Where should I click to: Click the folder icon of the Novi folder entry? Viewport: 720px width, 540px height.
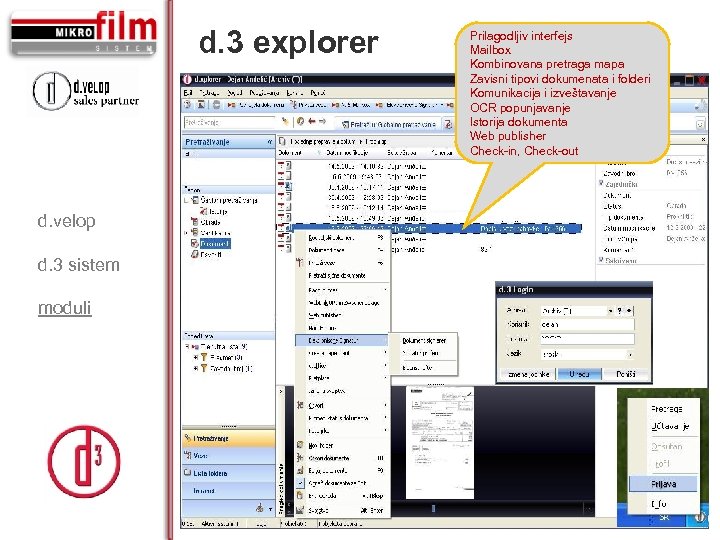[300, 445]
